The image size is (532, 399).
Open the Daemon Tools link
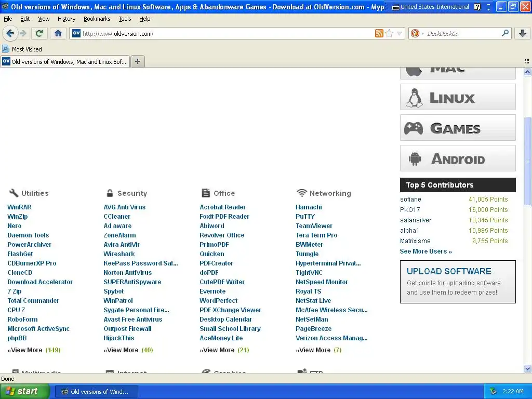(28, 235)
